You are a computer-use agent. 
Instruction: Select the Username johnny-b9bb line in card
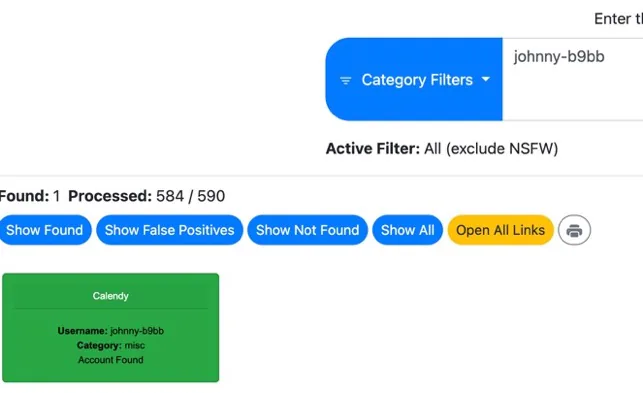111,331
